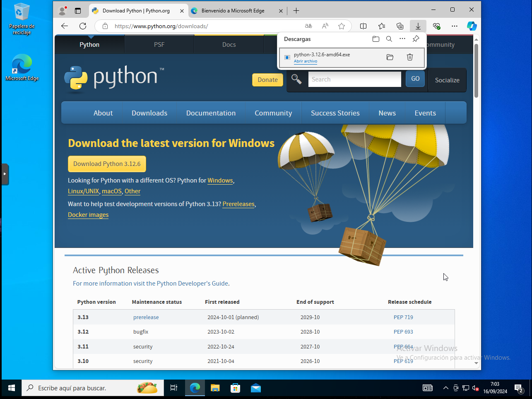
Task: Open the Collections icon
Action: click(x=400, y=26)
